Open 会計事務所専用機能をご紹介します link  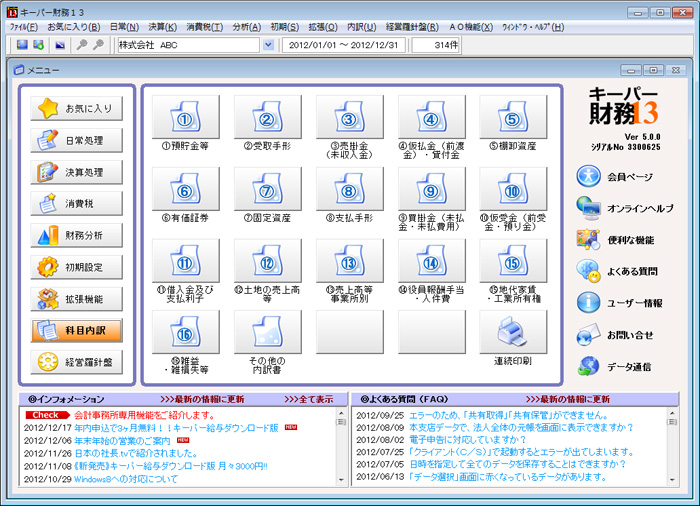pyautogui.click(x=145, y=415)
